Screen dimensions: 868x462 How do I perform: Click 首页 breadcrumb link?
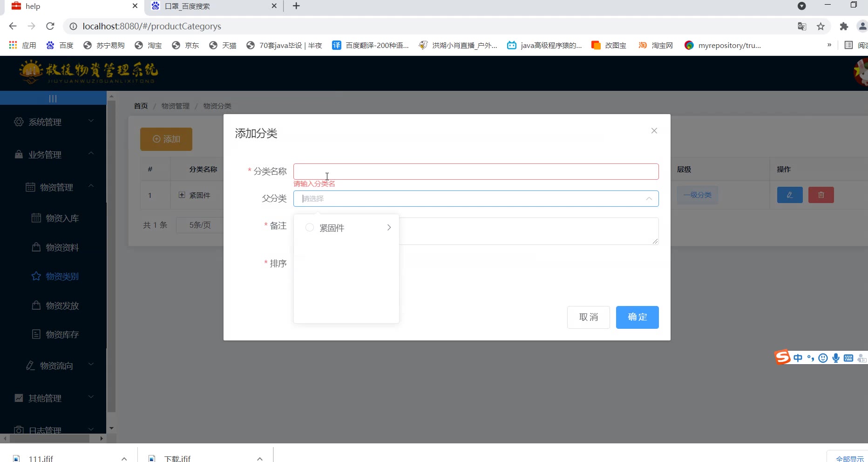pos(141,106)
